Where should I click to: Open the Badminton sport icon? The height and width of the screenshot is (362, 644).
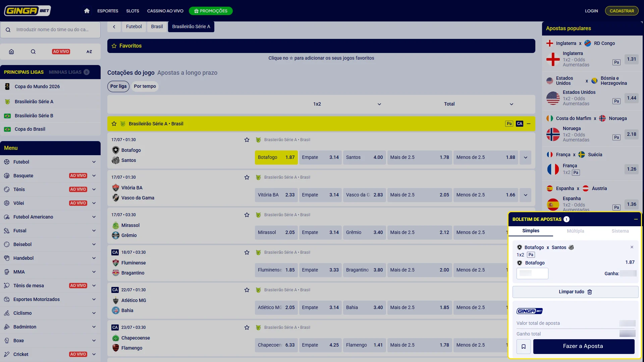pos(7,327)
